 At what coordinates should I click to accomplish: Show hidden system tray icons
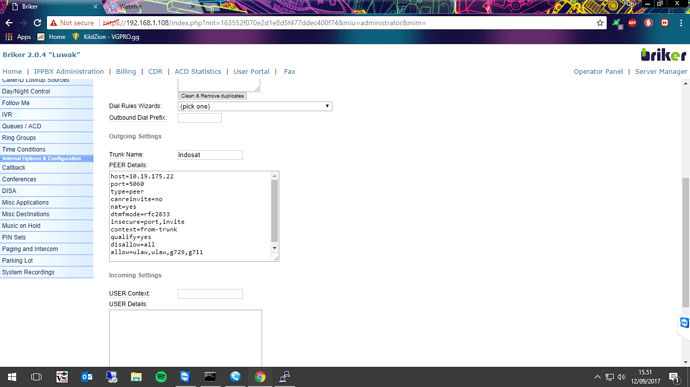point(597,377)
